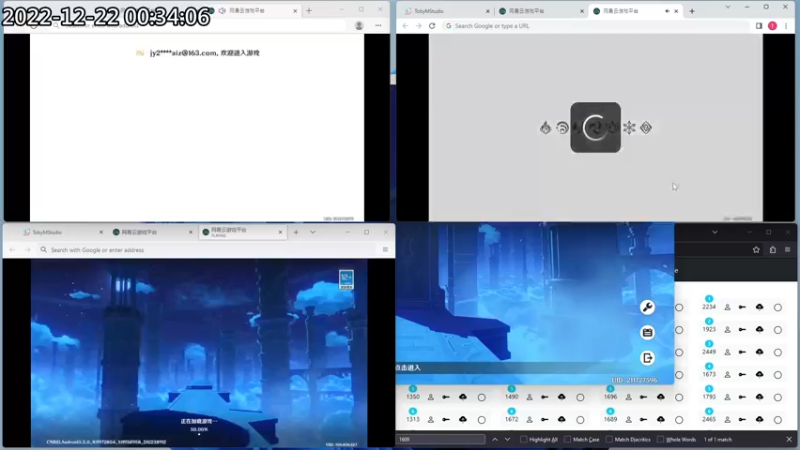Switch to TobyMStudio tab in bottom-left Firefox
Viewport: 800px width, 450px height.
[x=63, y=232]
